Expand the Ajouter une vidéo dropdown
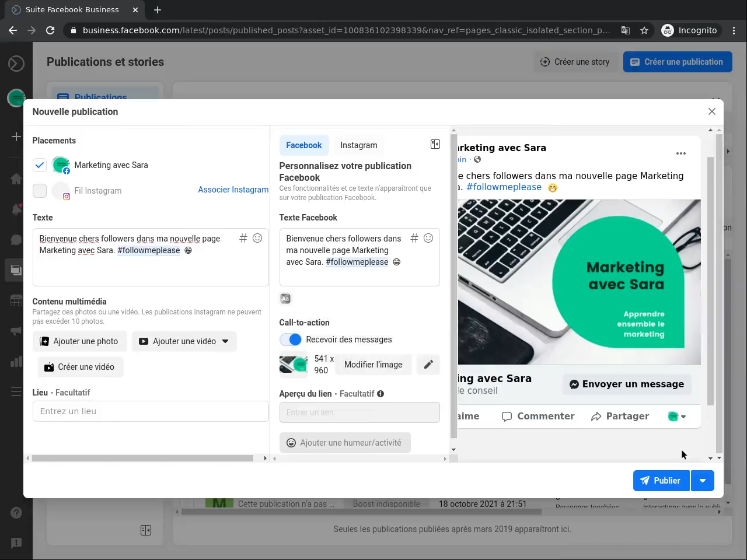Viewport: 747px width, 560px height. point(225,341)
